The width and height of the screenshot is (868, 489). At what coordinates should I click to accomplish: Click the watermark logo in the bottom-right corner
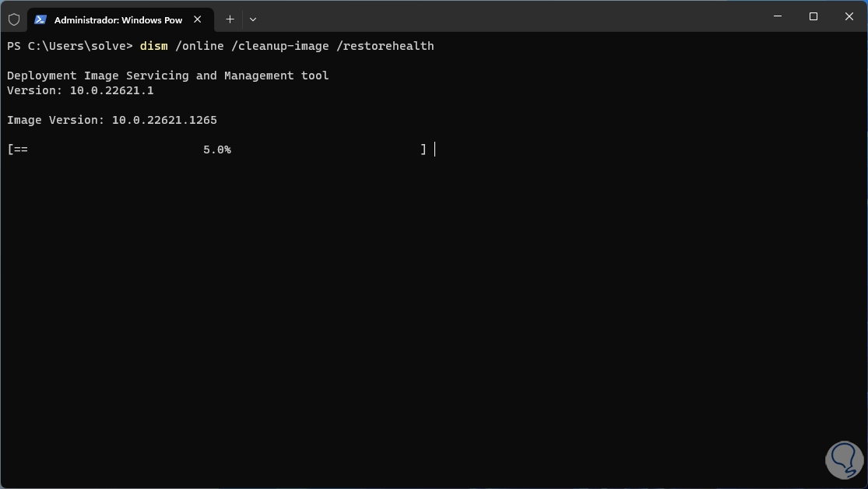(835, 454)
